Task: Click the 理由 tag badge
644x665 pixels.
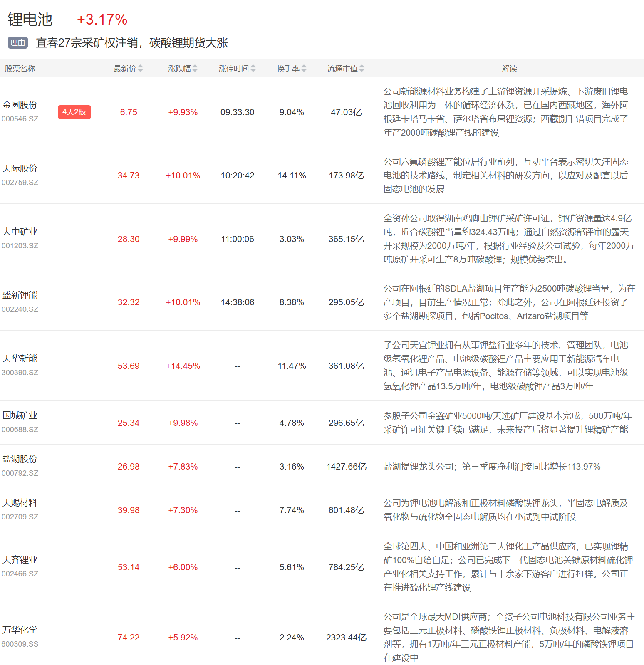Action: tap(17, 43)
